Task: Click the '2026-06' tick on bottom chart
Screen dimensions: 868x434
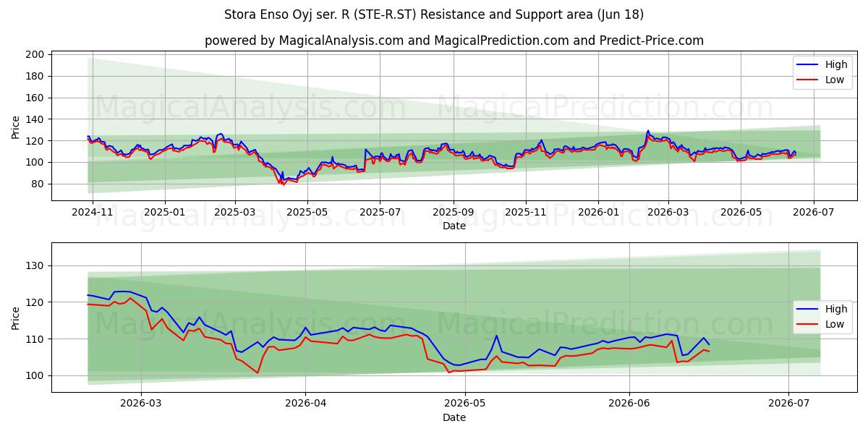Action: coord(629,404)
